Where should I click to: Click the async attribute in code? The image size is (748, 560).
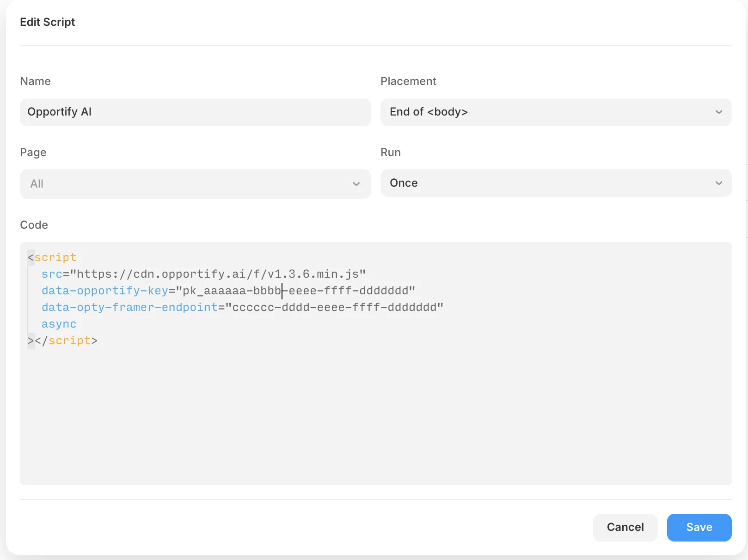pyautogui.click(x=59, y=324)
